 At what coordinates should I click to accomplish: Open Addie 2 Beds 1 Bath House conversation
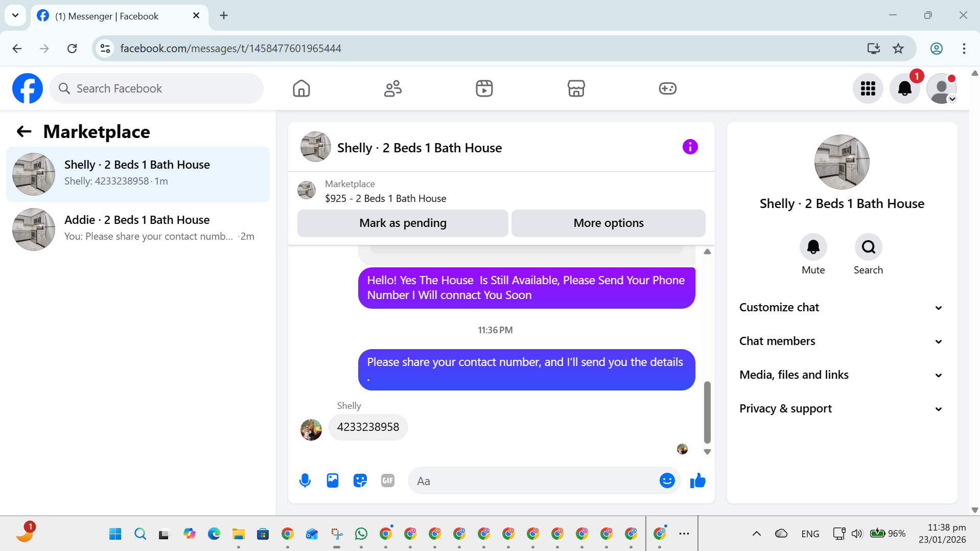pyautogui.click(x=138, y=229)
